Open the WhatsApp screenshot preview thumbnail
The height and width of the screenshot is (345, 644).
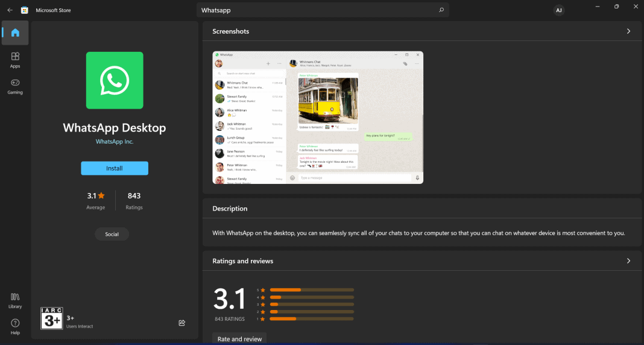click(x=318, y=118)
